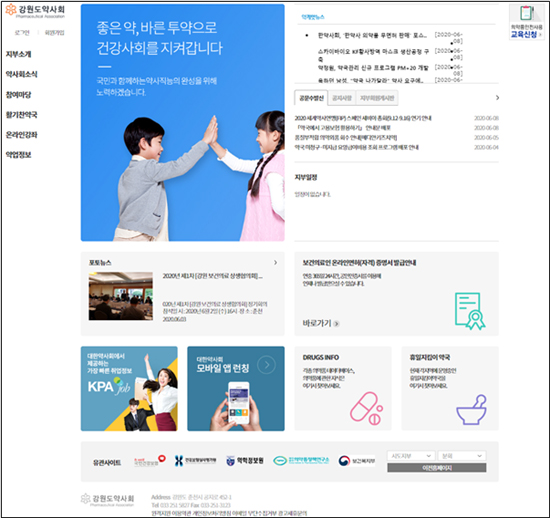
Task: Click the 포토뉴스 more arrow
Action: 275,262
